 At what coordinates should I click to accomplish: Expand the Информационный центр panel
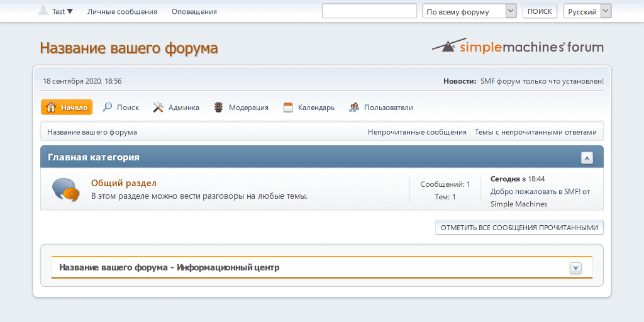coord(575,268)
